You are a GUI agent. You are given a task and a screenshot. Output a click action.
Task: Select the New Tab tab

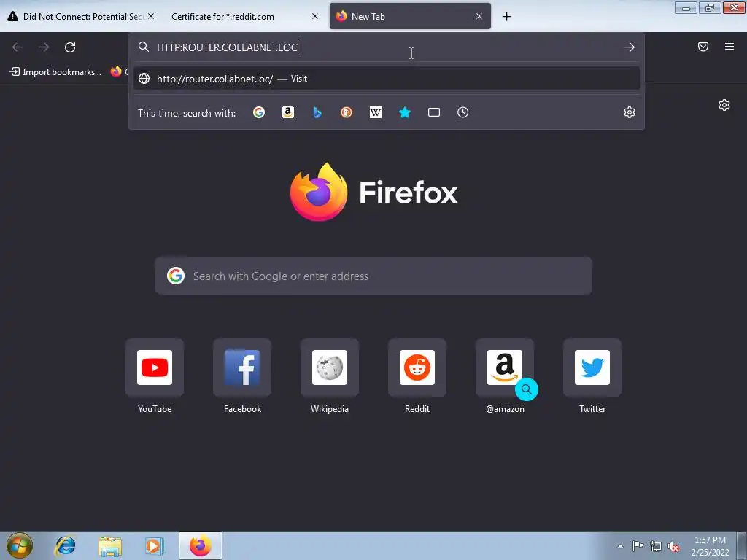(410, 16)
